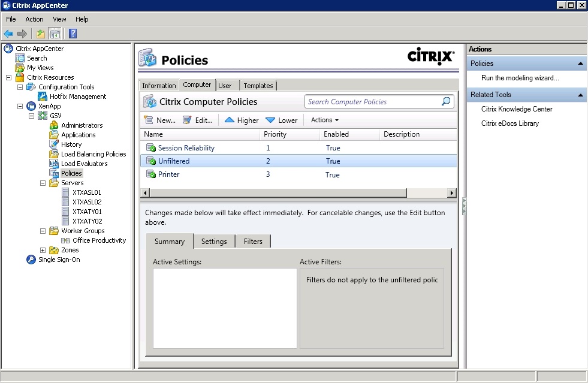Click the My Views icon in the tree
Image resolution: width=588 pixels, height=383 pixels.
pyautogui.click(x=20, y=68)
